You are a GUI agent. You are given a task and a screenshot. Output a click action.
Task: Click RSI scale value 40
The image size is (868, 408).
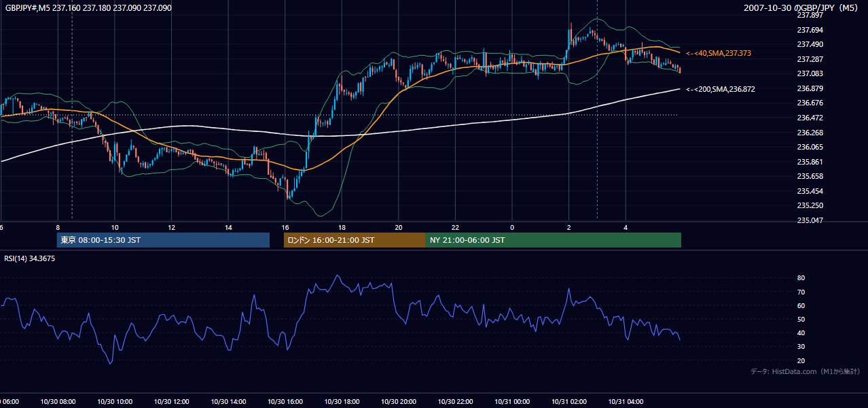[801, 333]
